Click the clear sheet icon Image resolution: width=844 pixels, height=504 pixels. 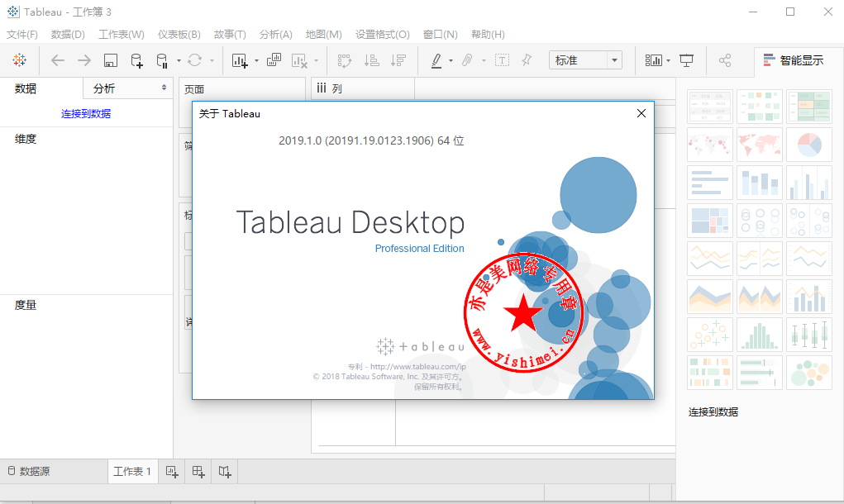coord(299,60)
